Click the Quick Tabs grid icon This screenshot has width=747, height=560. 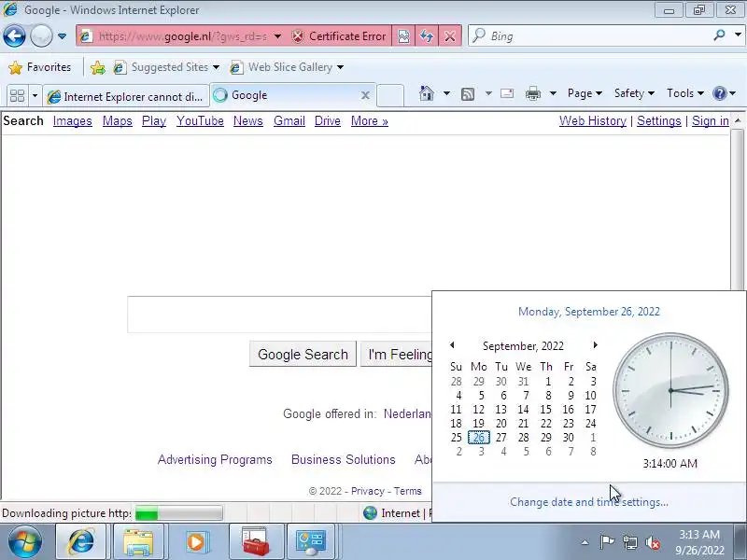tap(17, 96)
